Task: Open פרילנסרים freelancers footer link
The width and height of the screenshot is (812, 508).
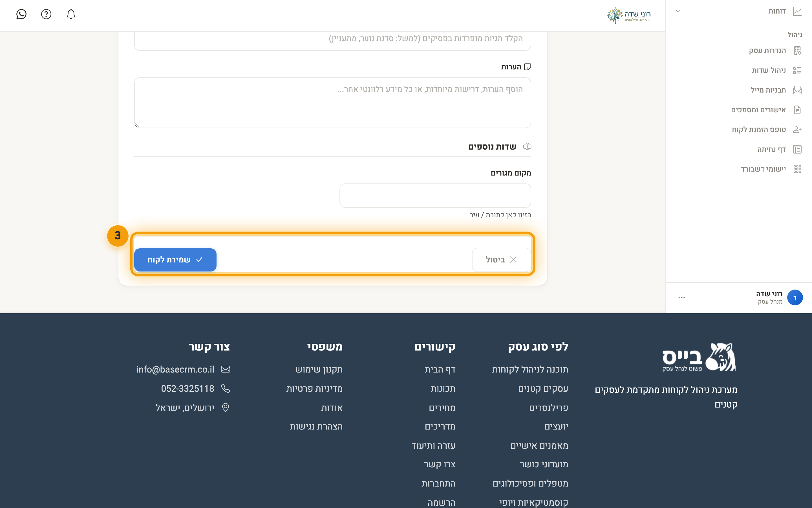Action: (548, 408)
